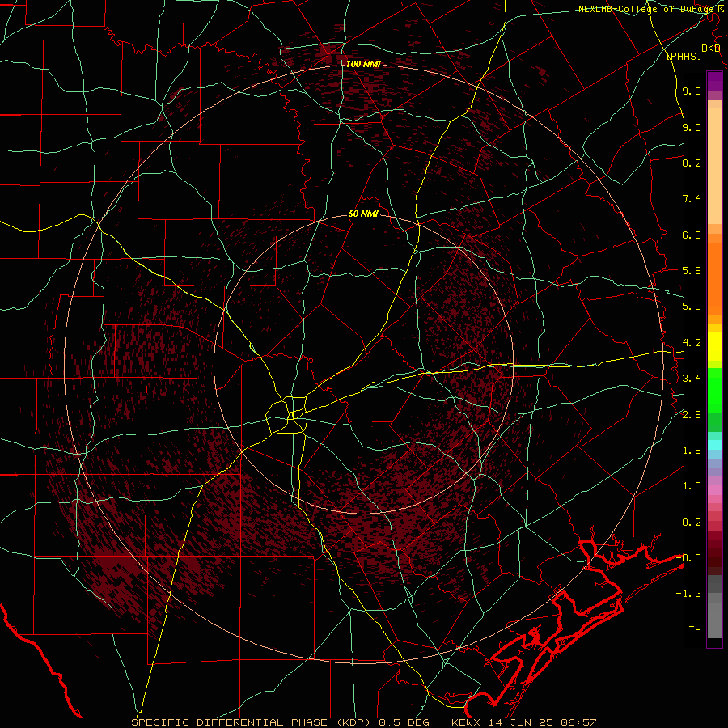Click the DKD product label
Viewport: 728px width, 728px height.
pos(710,49)
